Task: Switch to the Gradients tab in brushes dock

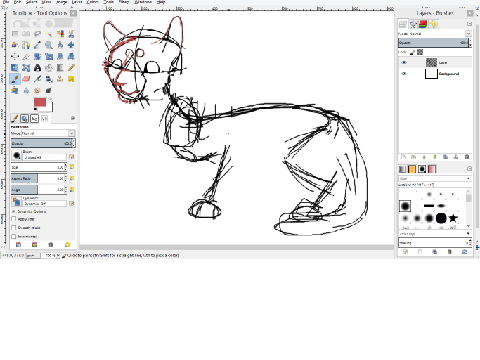Action: click(432, 169)
